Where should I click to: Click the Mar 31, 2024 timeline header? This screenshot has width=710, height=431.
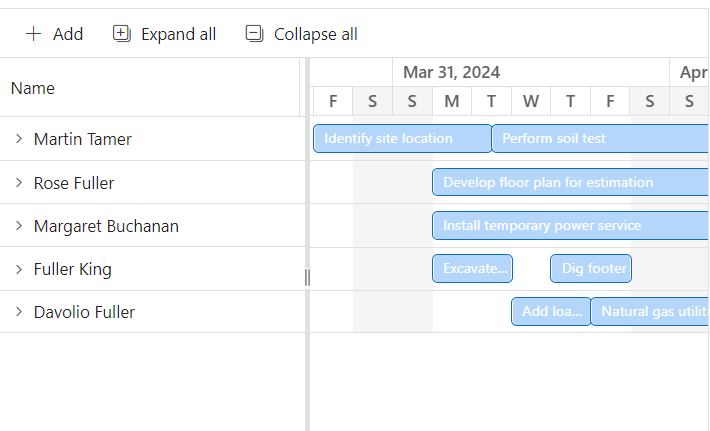coord(452,72)
